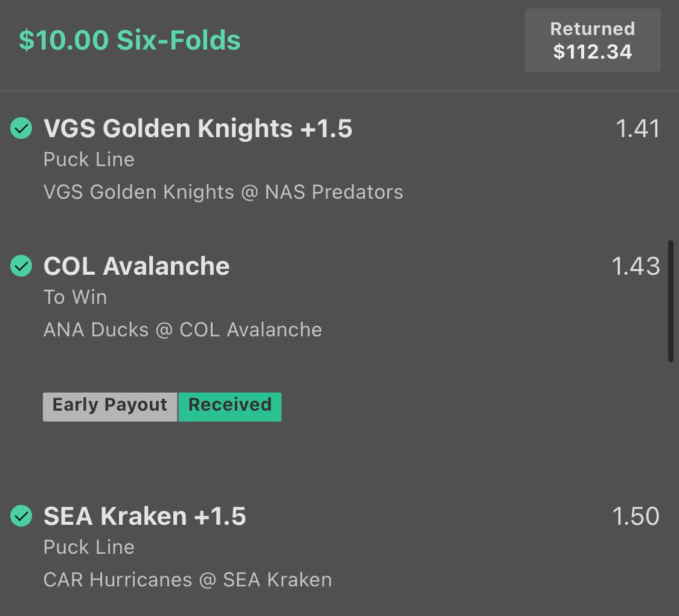Click the green checkmark beside VGS Golden Knights
The height and width of the screenshot is (616, 679).
click(21, 128)
